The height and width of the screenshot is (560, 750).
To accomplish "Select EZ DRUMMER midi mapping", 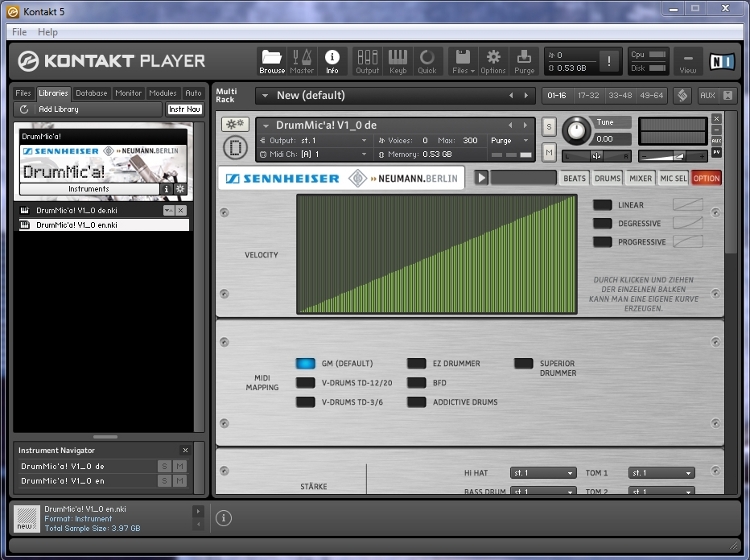I will (x=417, y=363).
